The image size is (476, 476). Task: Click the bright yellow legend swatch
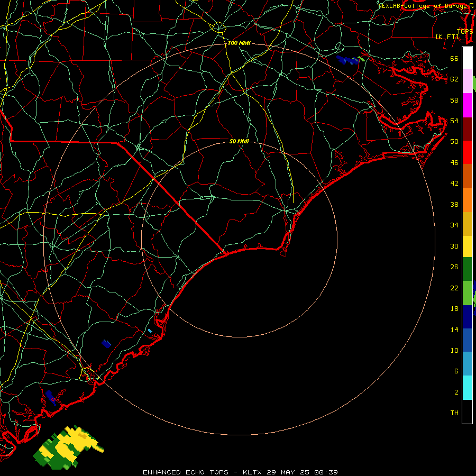click(x=467, y=246)
